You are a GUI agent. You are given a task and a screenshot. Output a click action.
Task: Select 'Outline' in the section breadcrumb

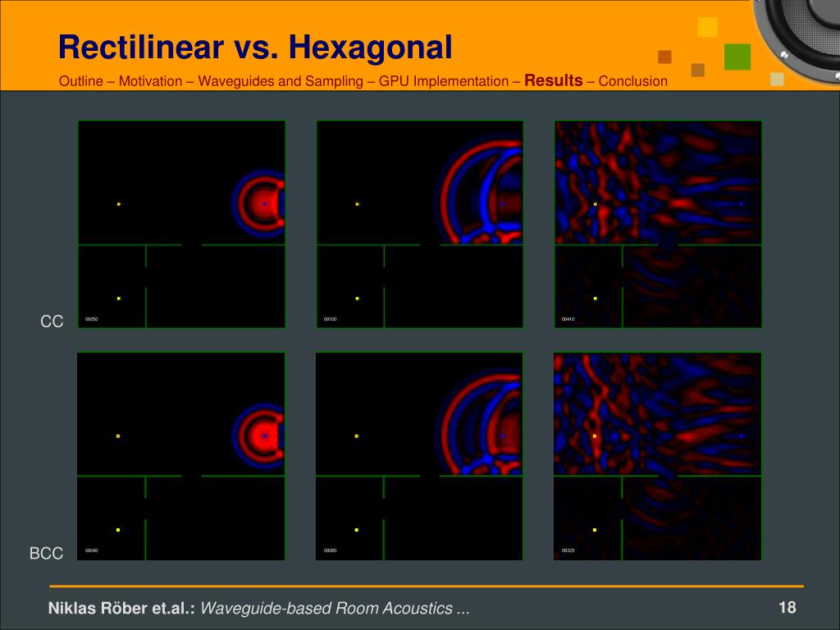click(81, 81)
